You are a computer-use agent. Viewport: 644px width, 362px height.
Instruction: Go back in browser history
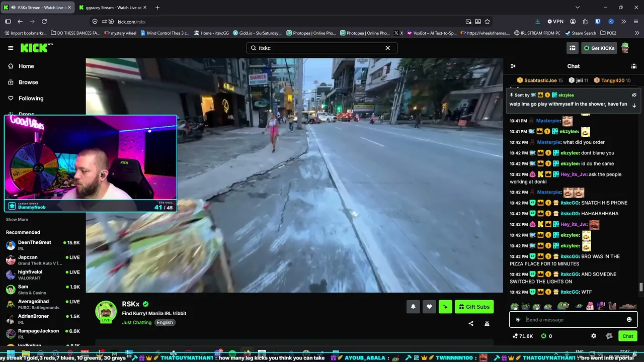pyautogui.click(x=20, y=22)
